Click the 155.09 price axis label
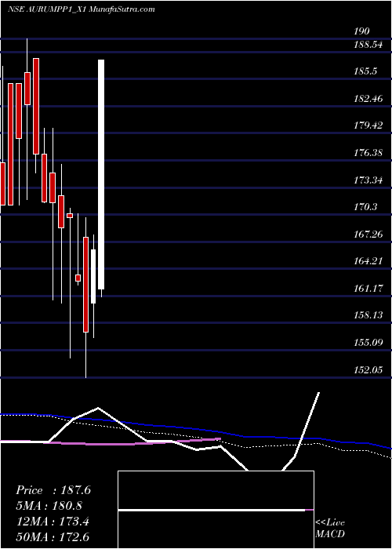392x549 pixels. [x=368, y=343]
